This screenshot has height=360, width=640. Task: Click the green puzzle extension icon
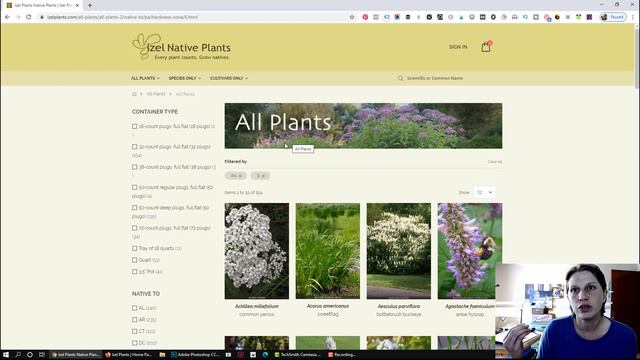[x=578, y=17]
